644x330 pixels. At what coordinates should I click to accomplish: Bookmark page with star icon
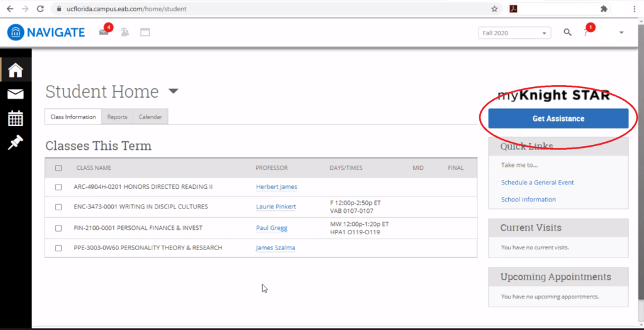494,9
